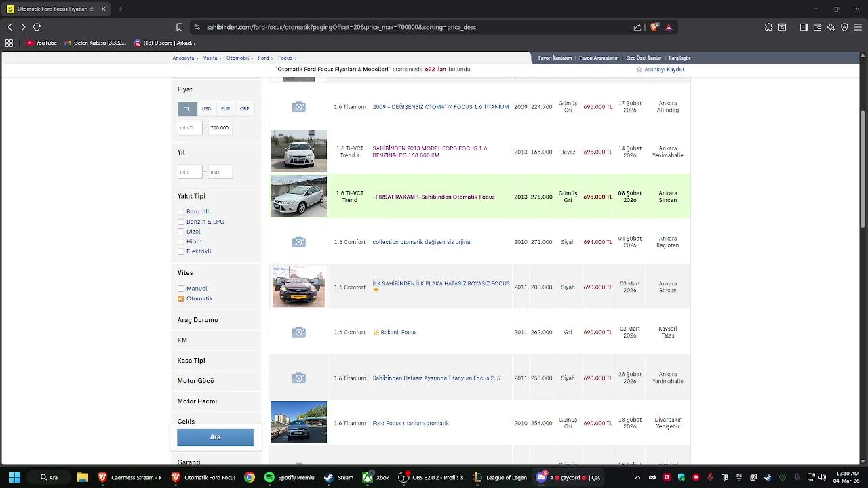Open Spotify Premium from taskbar
Image resolution: width=868 pixels, height=488 pixels.
pos(290,477)
